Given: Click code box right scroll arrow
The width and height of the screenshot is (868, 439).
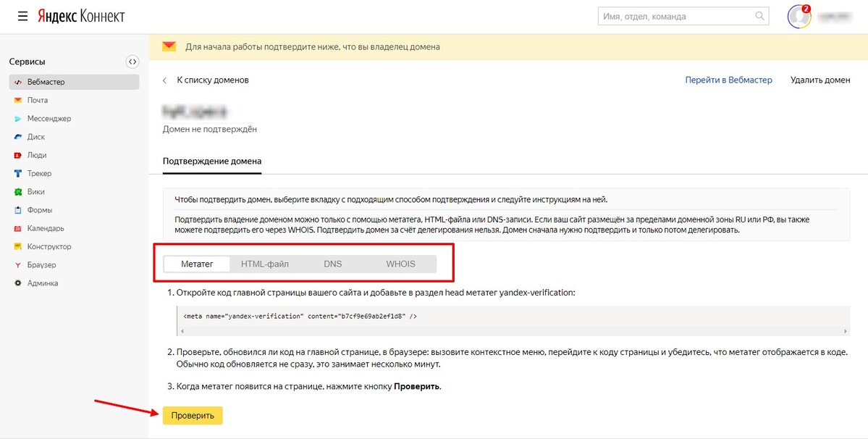Looking at the screenshot, I should (846, 331).
